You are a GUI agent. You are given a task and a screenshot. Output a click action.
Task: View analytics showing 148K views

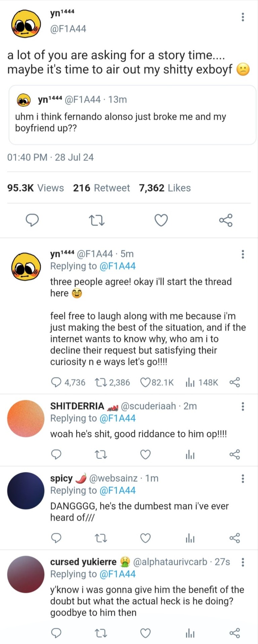point(190,382)
